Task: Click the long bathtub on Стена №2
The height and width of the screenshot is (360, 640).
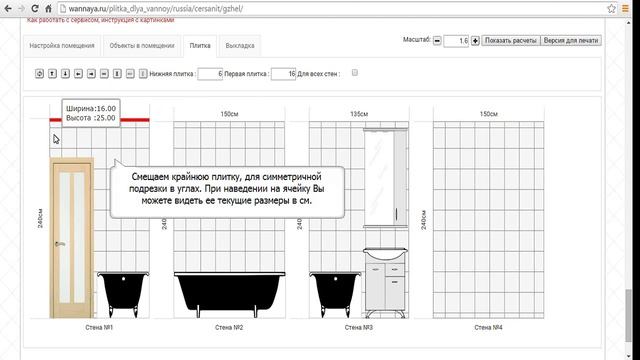Action: (229, 294)
